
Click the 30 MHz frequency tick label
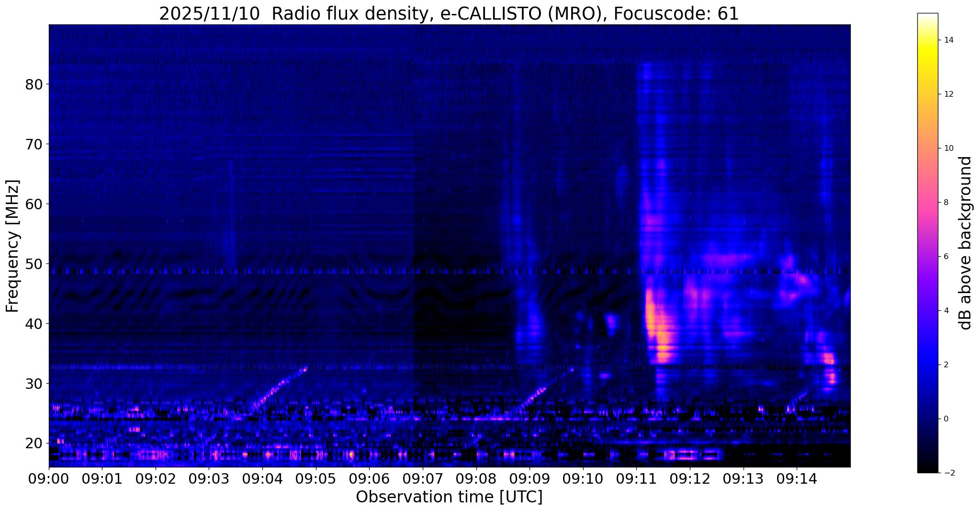(34, 384)
